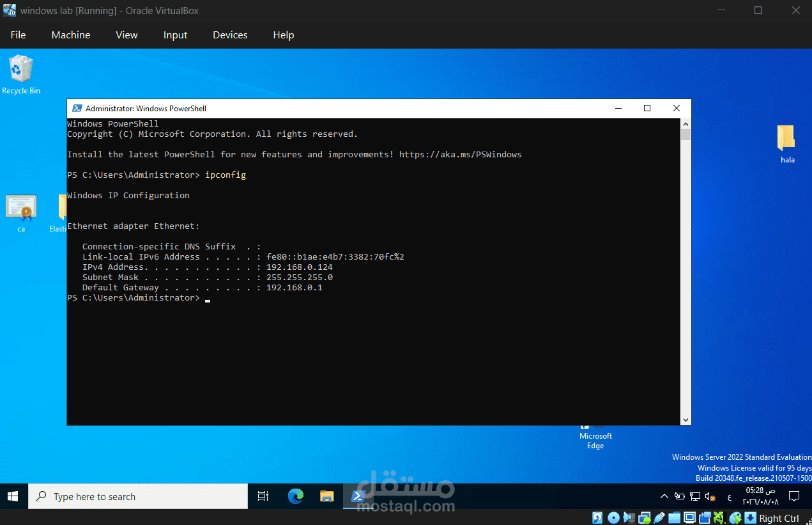812x525 pixels.
Task: Open the Input menu
Action: tap(175, 35)
